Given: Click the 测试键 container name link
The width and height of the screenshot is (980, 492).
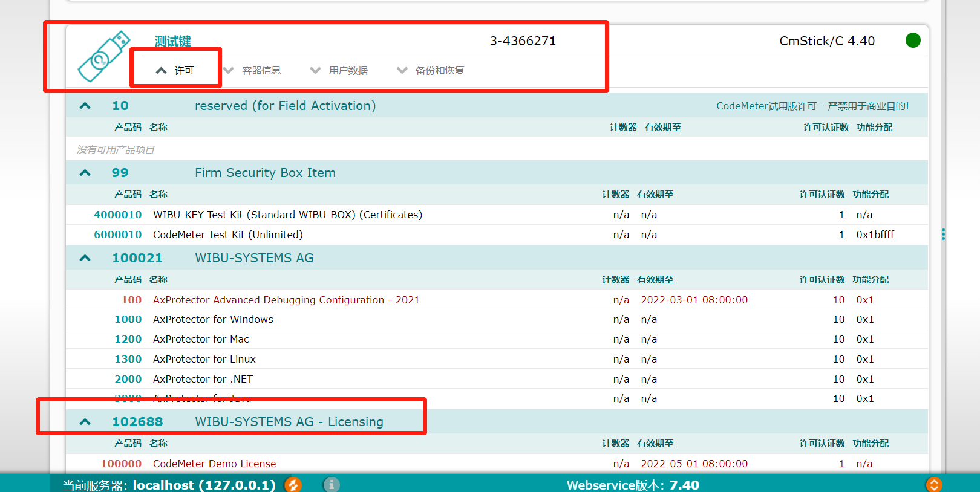Looking at the screenshot, I should point(173,41).
